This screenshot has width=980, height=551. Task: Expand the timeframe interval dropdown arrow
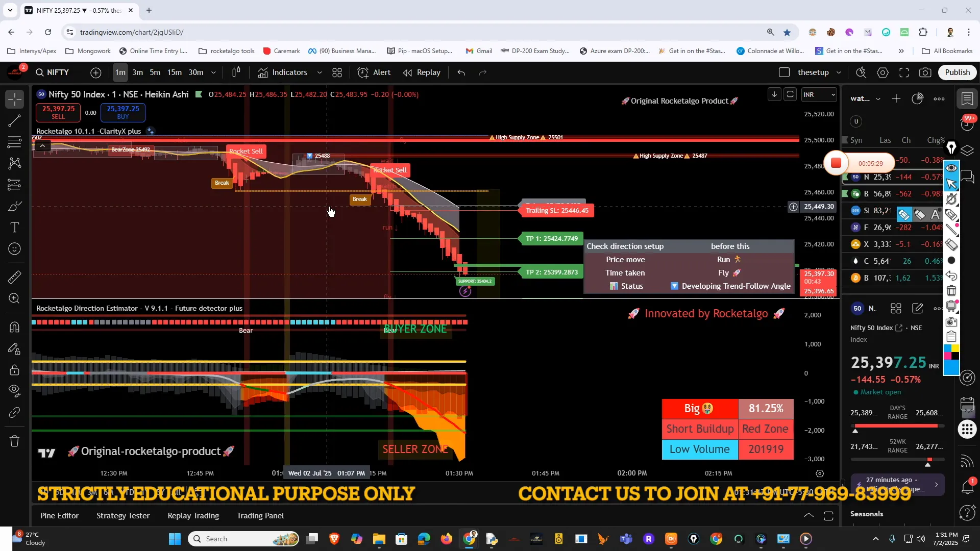[213, 72]
